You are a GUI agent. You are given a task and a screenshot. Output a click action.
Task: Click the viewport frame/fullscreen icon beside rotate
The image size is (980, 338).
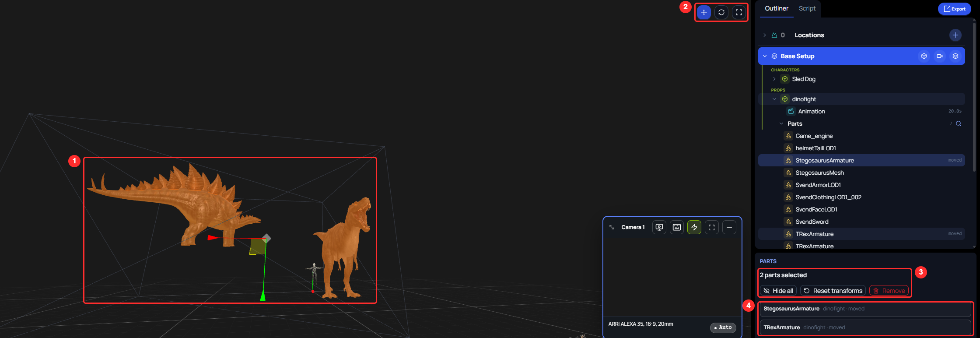pyautogui.click(x=739, y=12)
